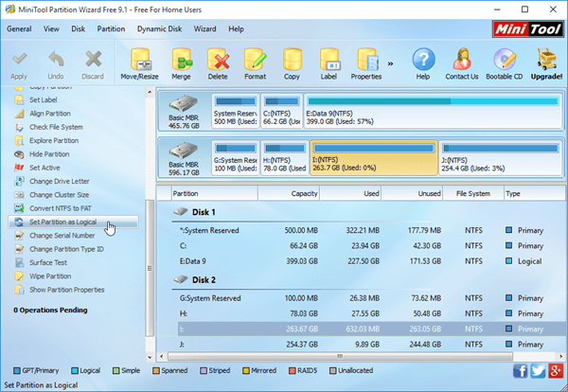Open the View menu
Image resolution: width=568 pixels, height=392 pixels.
tap(51, 29)
